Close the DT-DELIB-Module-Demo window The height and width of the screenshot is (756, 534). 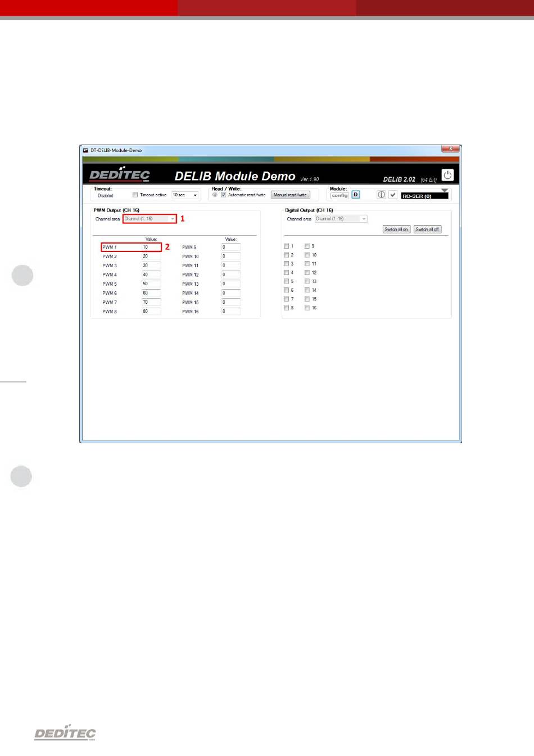(x=450, y=149)
